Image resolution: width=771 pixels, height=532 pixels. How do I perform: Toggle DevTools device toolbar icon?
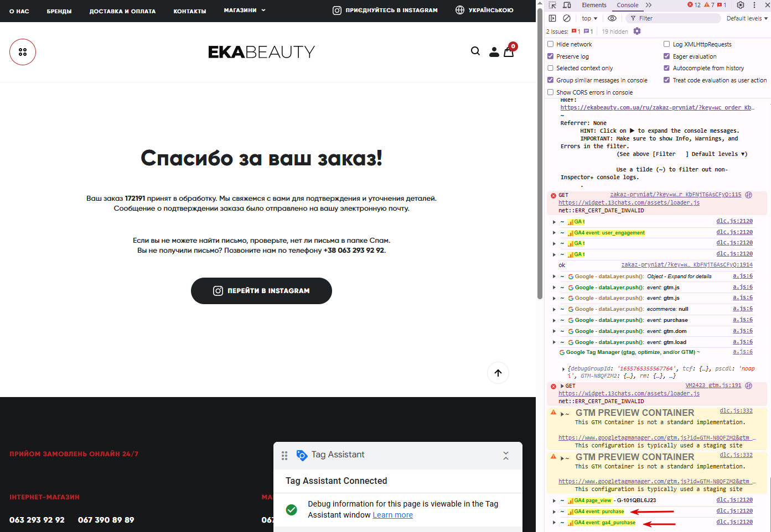click(x=567, y=5)
